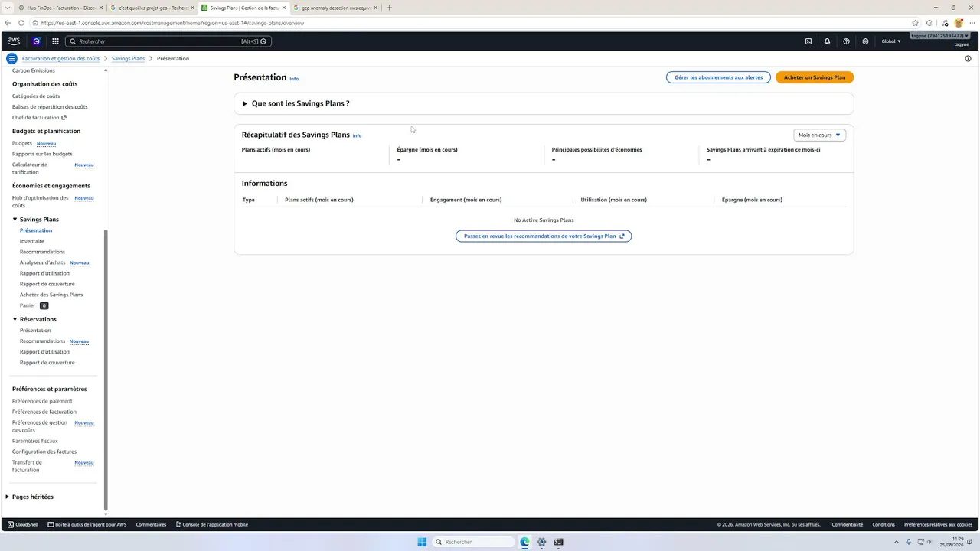Open the settings gear app in the taskbar
The image size is (980, 551).
coord(541,542)
